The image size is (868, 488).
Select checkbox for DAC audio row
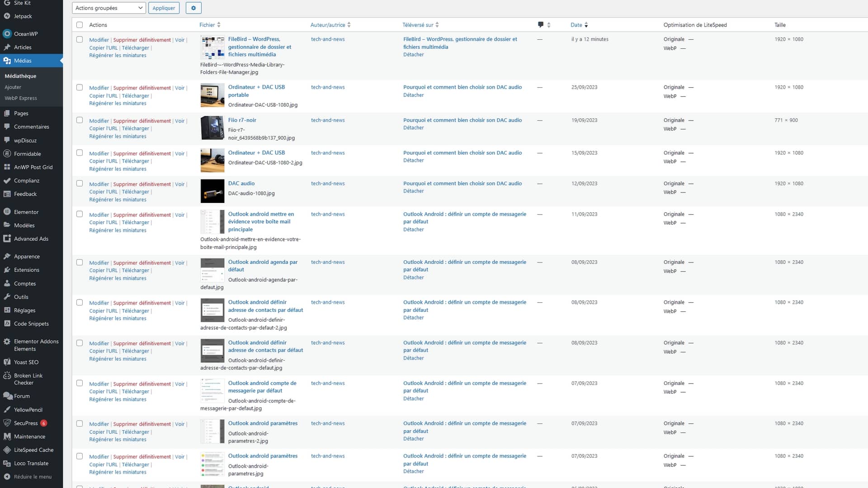point(80,183)
